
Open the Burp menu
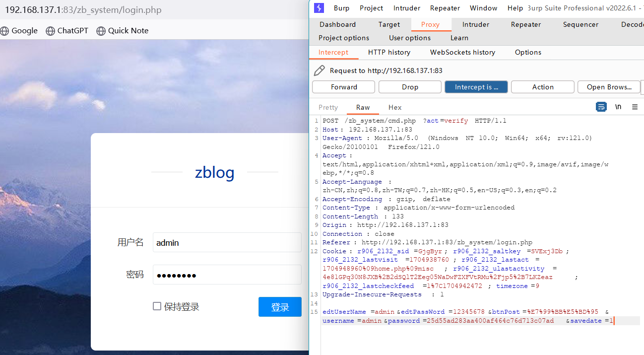click(341, 8)
